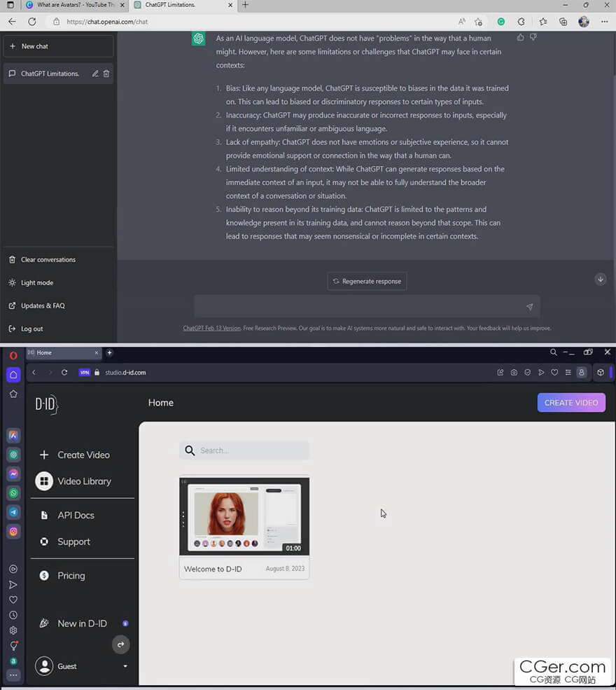Add D-ID page to Opera bookmarks heart
616x690 pixels.
click(x=554, y=372)
